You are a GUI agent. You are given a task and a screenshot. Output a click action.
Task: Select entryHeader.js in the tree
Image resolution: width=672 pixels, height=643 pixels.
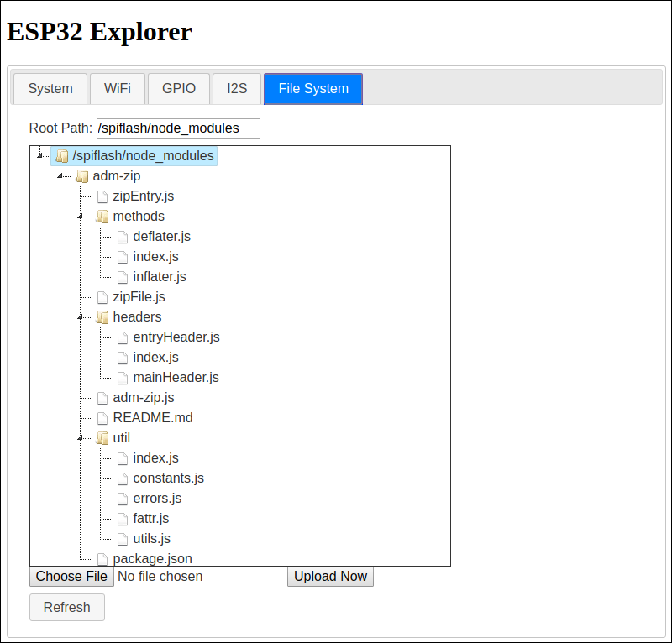[x=176, y=337]
